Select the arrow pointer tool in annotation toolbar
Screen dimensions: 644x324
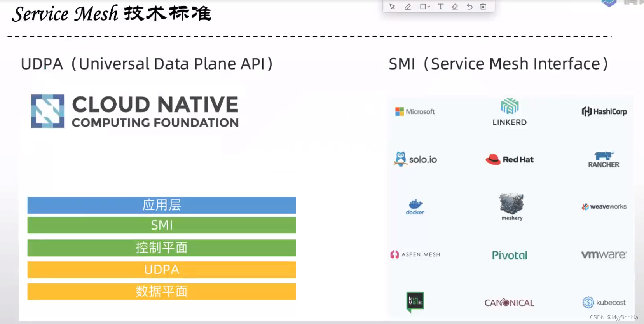point(392,7)
